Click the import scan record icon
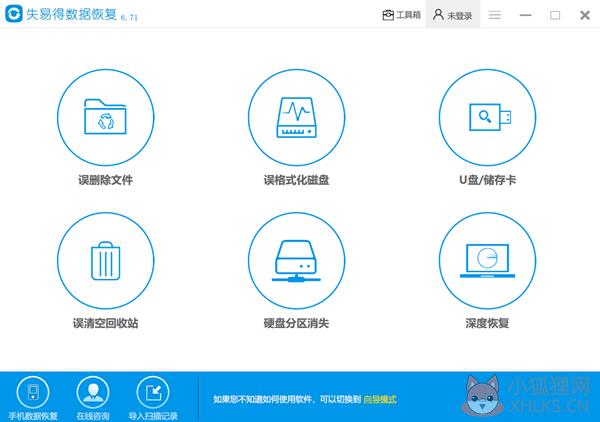 [153, 392]
